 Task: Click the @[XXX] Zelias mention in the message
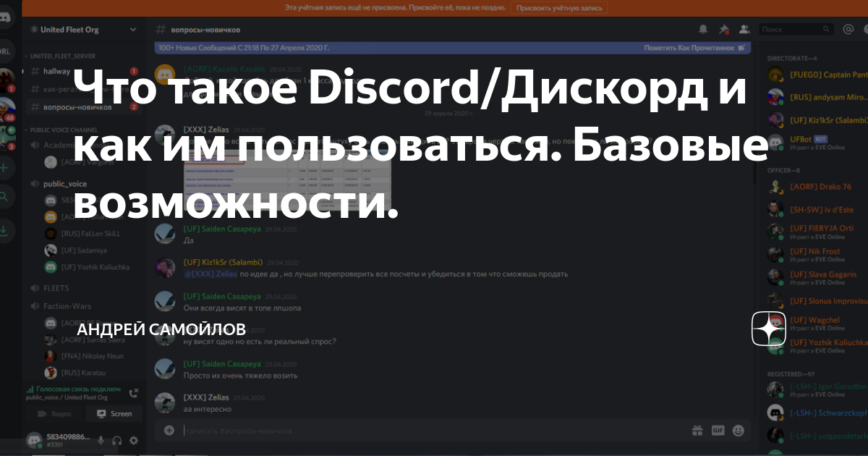(210, 274)
